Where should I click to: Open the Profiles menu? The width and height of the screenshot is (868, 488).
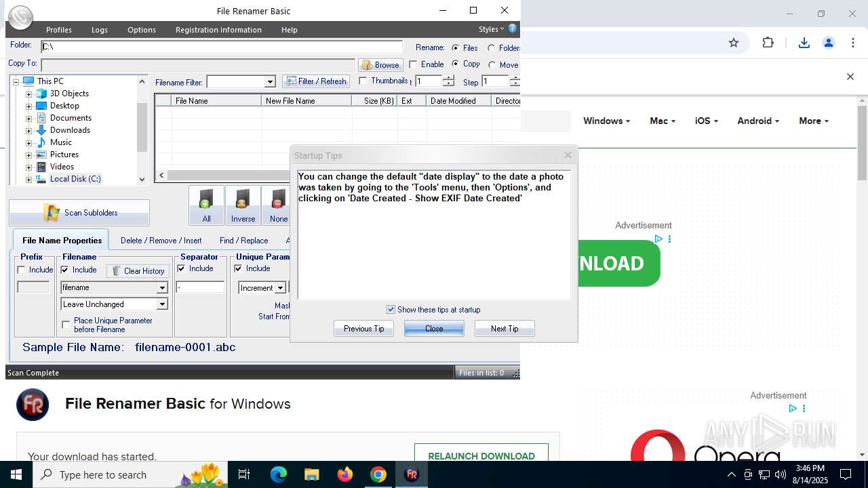[59, 30]
